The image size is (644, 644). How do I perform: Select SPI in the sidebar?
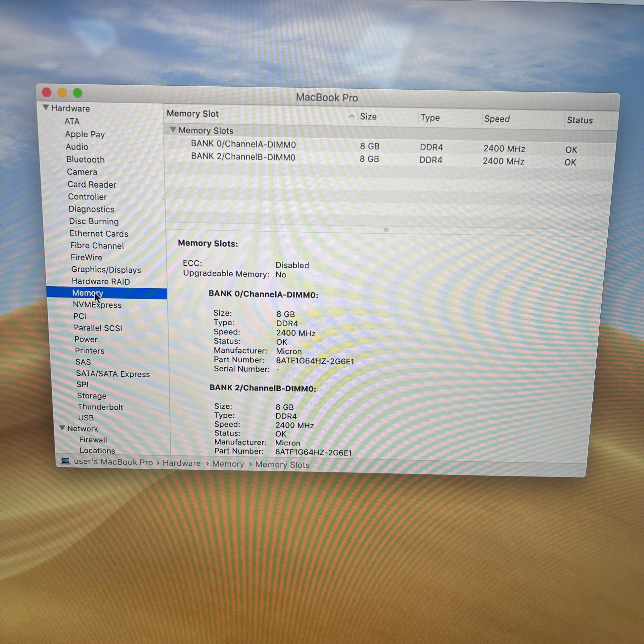pos(82,384)
